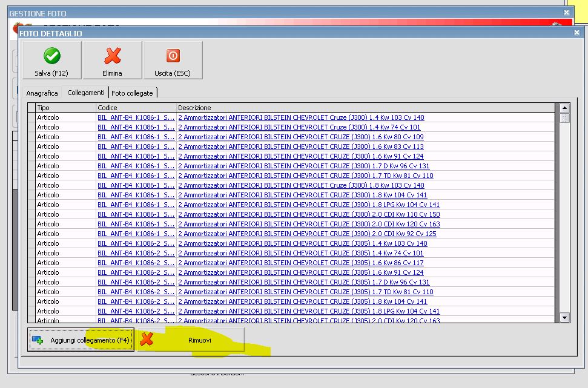
Task: Click the Tipo column header
Action: [x=65, y=108]
